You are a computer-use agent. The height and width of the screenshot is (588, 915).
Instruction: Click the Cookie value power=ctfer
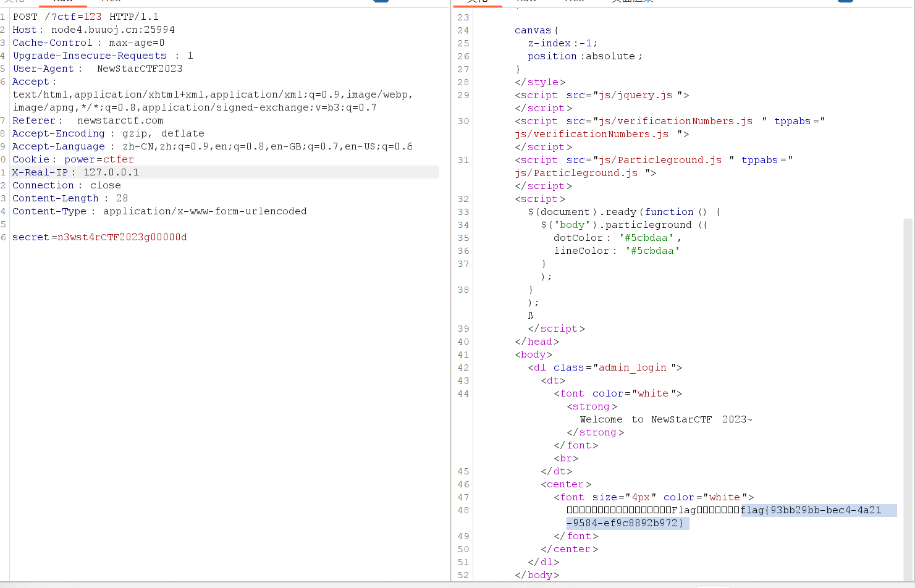pyautogui.click(x=99, y=159)
